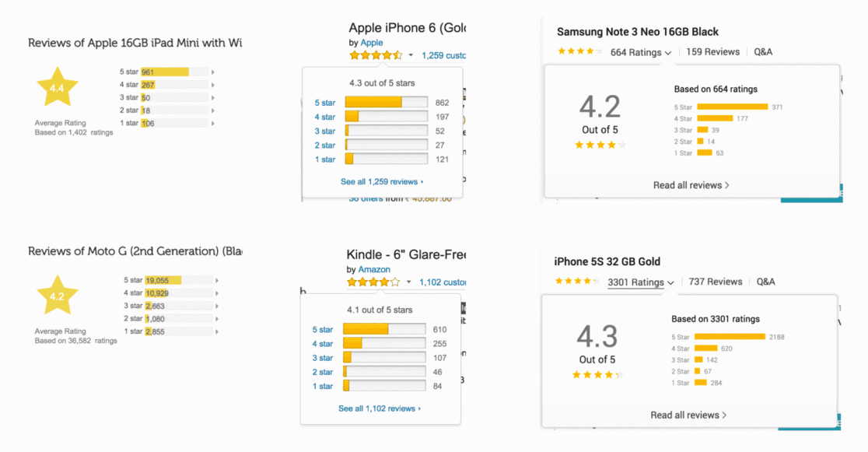868x452 pixels.
Task: Click iPhone 6 5 star rating bar
Action: 387,103
